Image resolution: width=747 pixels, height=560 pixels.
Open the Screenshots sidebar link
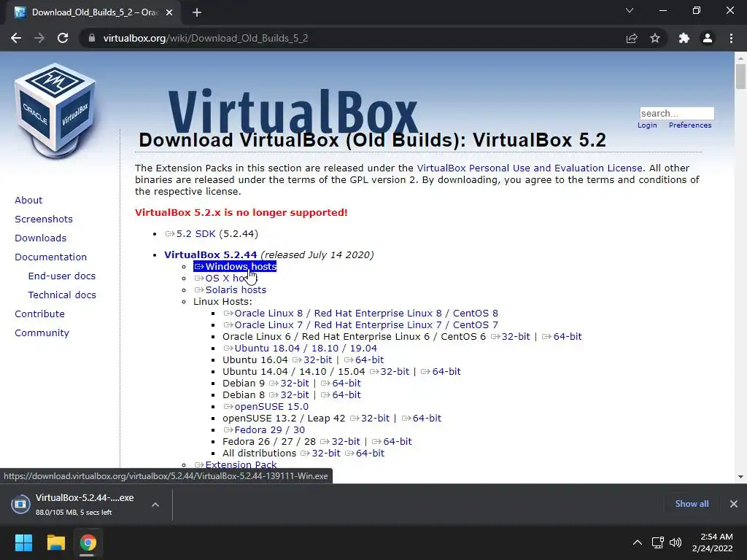(44, 219)
